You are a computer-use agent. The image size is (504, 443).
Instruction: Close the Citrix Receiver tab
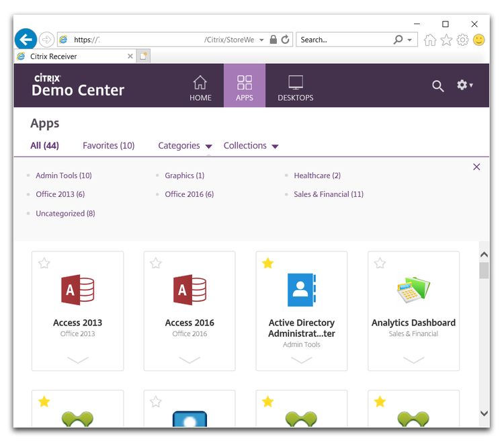130,56
